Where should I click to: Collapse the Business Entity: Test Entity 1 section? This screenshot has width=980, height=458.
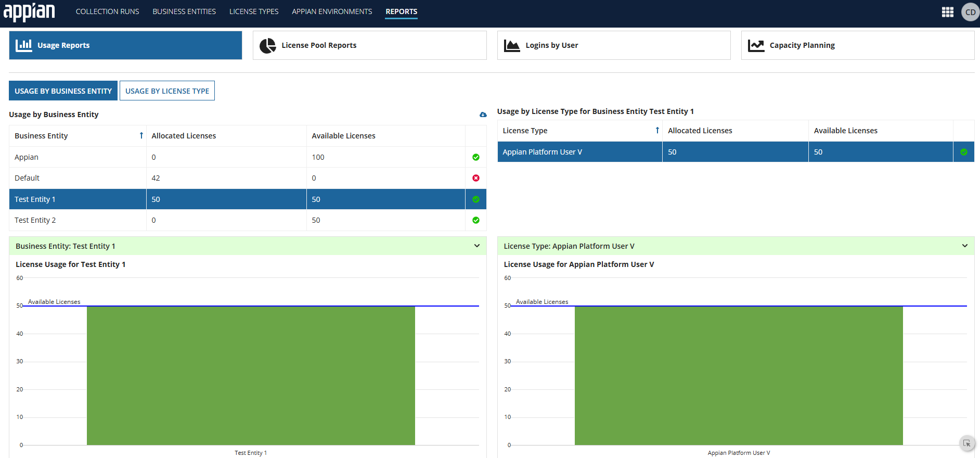click(x=476, y=246)
